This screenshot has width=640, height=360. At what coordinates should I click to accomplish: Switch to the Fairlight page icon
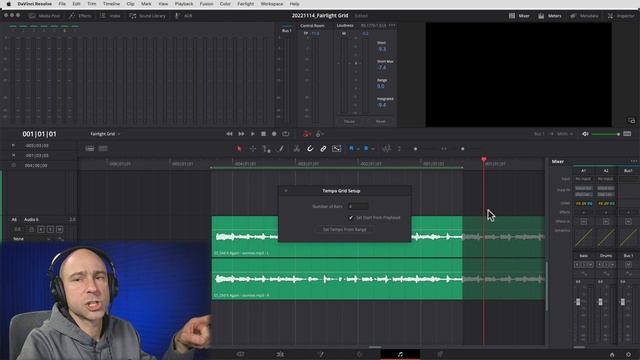[400, 354]
